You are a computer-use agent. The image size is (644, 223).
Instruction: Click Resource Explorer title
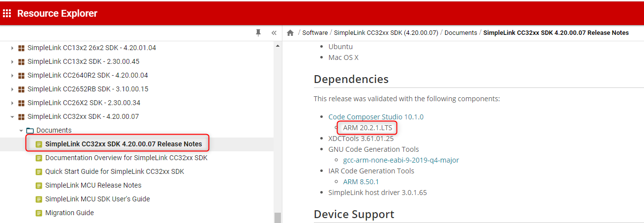(x=57, y=14)
